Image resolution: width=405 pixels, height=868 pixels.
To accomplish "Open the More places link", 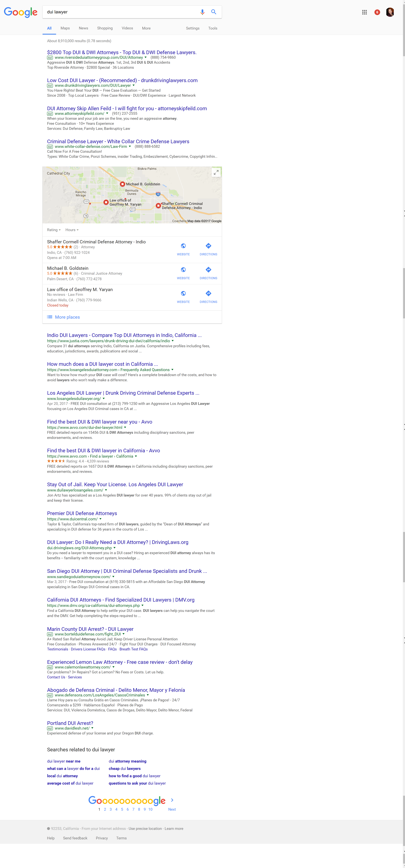I will (67, 317).
